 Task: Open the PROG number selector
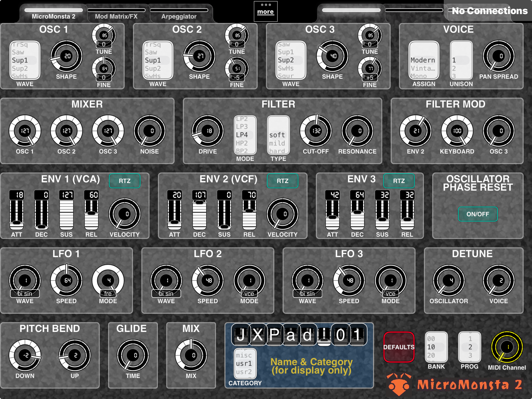click(470, 347)
